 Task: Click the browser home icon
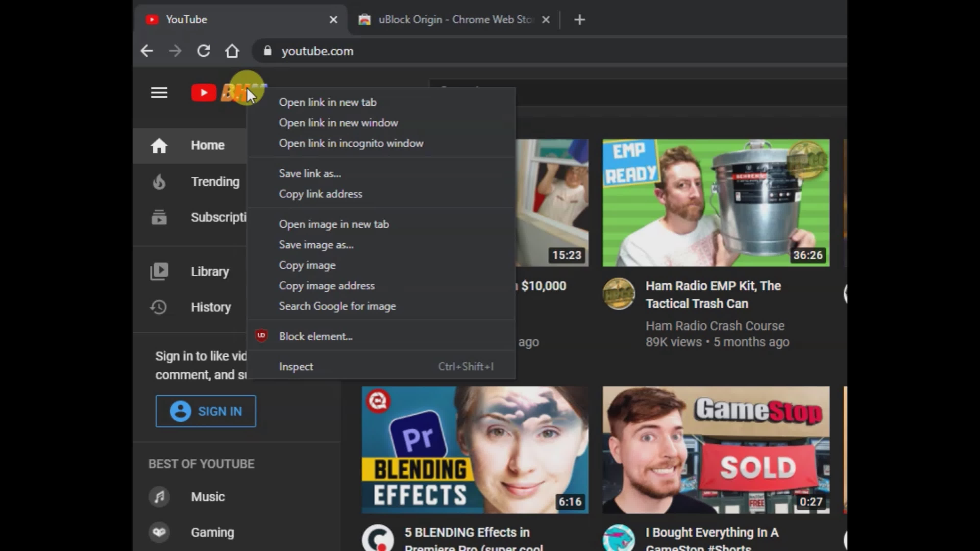pyautogui.click(x=232, y=51)
